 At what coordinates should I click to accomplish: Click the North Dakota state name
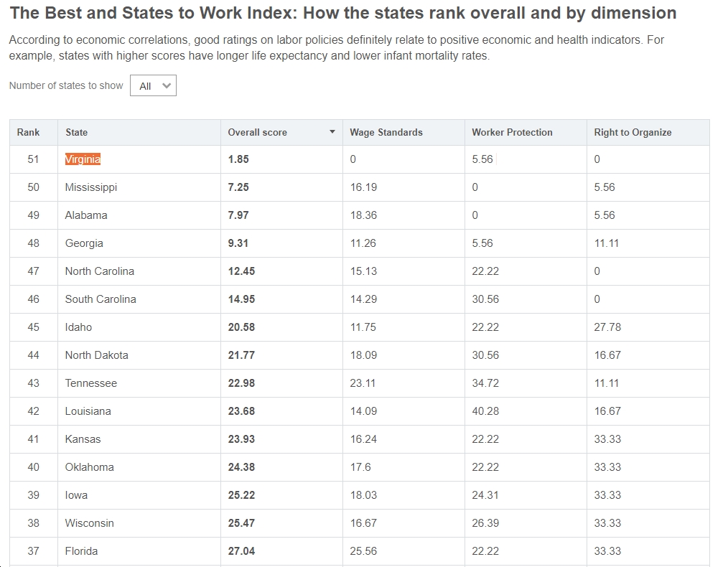97,355
